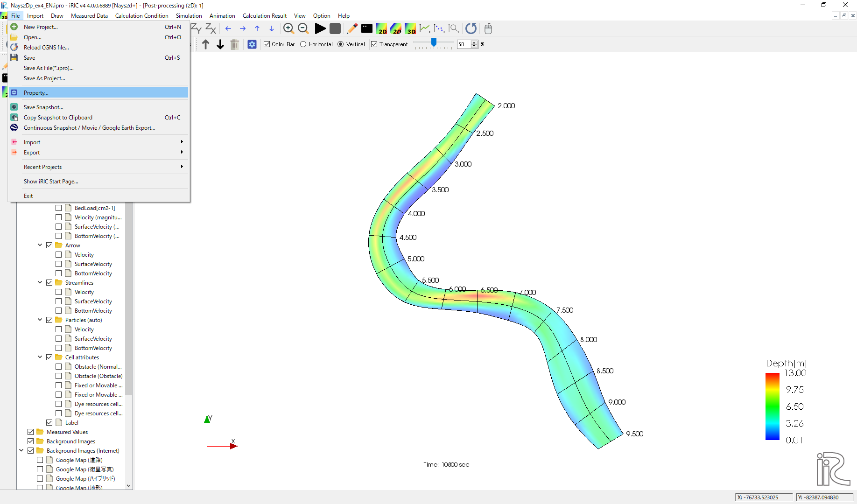This screenshot has height=504, width=857.
Task: Click the trash can delete icon
Action: tap(235, 44)
